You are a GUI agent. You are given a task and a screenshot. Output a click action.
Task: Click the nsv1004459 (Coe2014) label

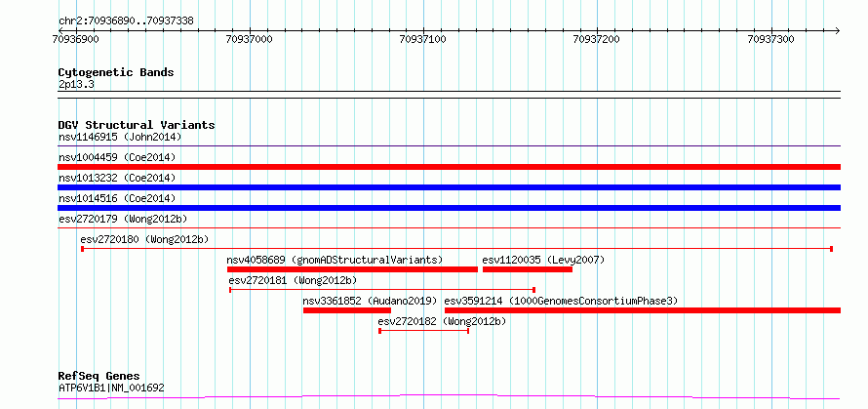117,157
